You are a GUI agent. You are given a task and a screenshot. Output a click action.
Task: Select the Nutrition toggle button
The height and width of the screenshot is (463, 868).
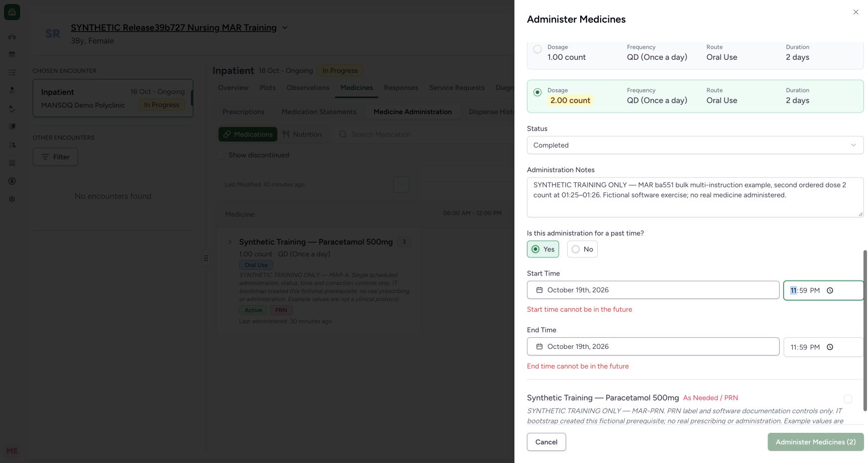[302, 134]
